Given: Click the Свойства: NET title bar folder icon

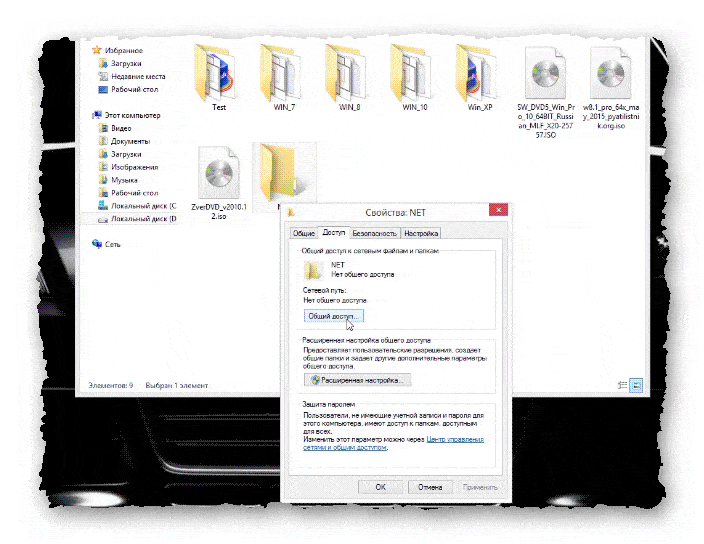Looking at the screenshot, I should click(291, 213).
